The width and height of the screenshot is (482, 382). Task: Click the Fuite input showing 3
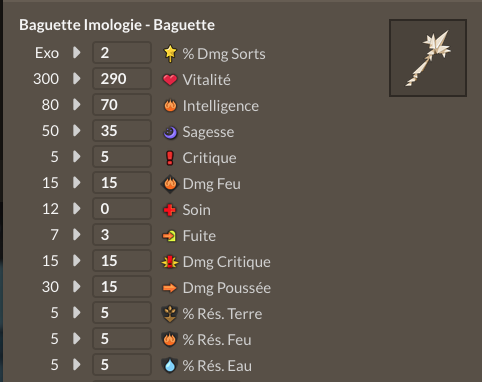(x=122, y=235)
